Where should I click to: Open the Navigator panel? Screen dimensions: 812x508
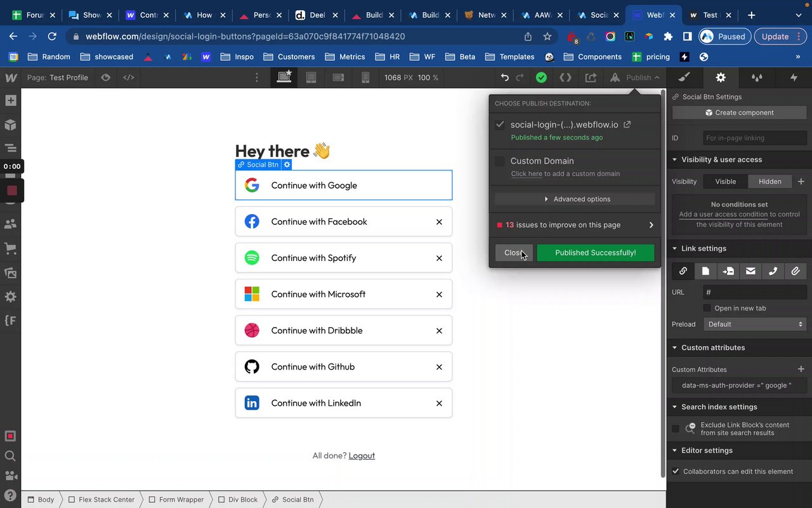coord(10,148)
